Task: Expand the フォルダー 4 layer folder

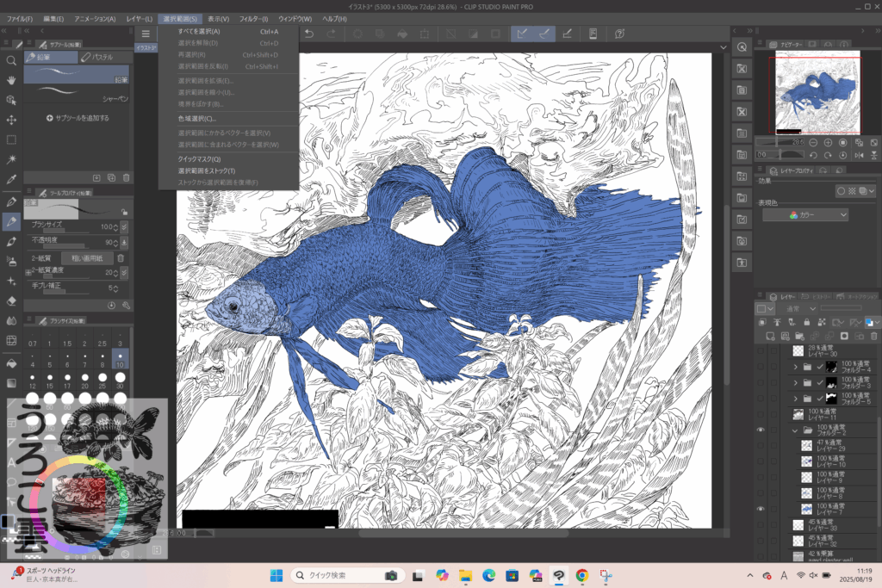Action: click(x=796, y=368)
